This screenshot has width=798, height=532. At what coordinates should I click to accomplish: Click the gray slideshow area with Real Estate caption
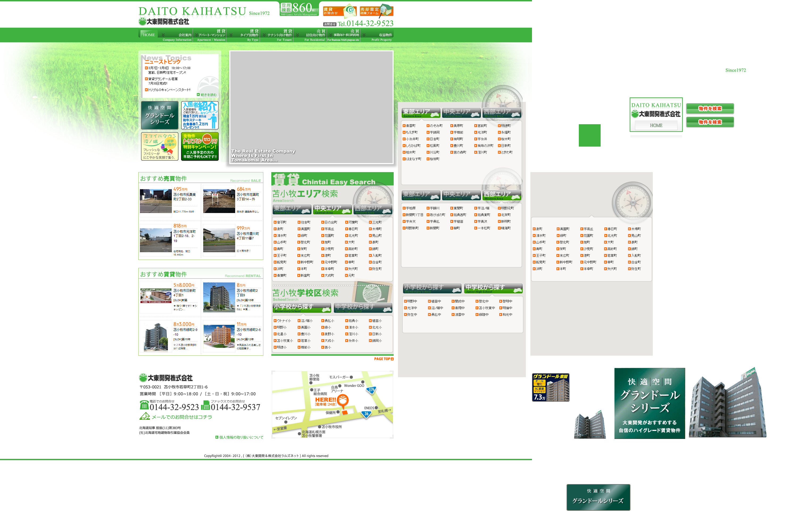pyautogui.click(x=311, y=107)
